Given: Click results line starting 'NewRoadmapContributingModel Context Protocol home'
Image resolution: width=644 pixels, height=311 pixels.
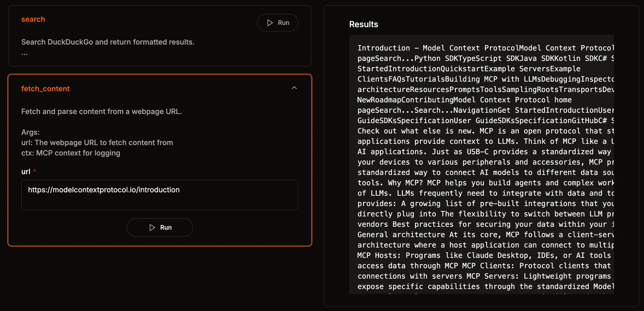Looking at the screenshot, I should point(464,100).
